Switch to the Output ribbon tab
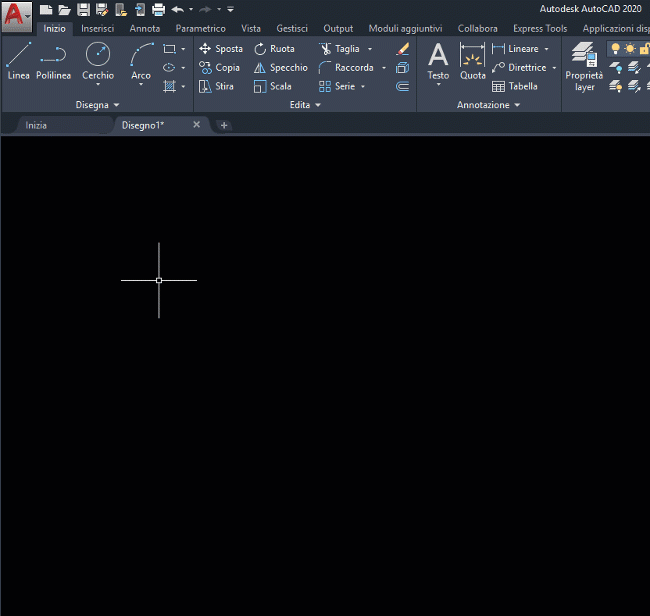 (x=338, y=29)
